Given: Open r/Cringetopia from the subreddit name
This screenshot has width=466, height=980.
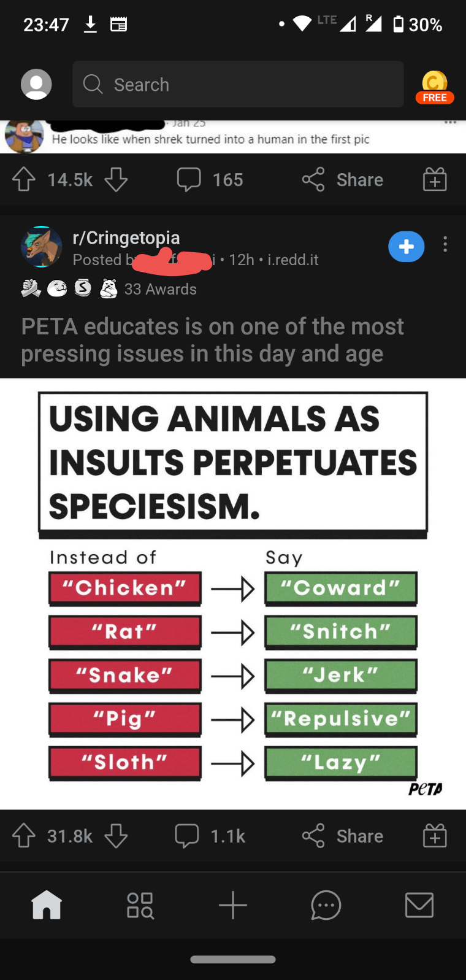Looking at the screenshot, I should [126, 237].
